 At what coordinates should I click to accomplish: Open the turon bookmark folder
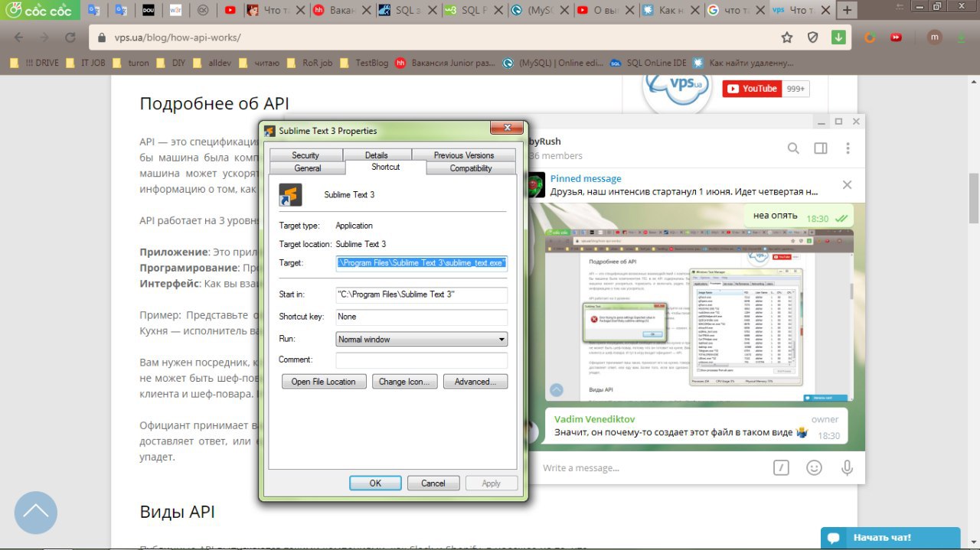point(130,63)
